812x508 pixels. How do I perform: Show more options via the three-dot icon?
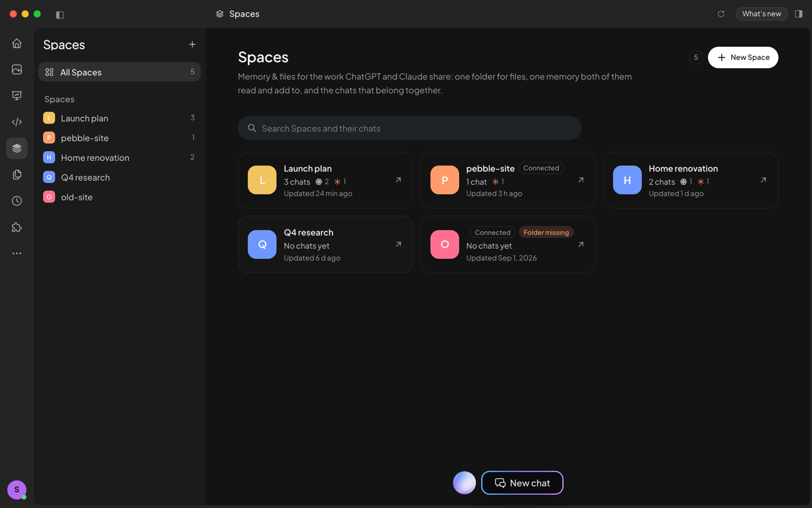(x=17, y=253)
